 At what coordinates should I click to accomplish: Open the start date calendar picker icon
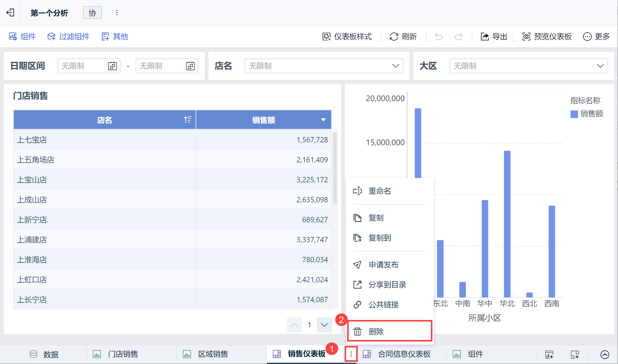pyautogui.click(x=112, y=66)
